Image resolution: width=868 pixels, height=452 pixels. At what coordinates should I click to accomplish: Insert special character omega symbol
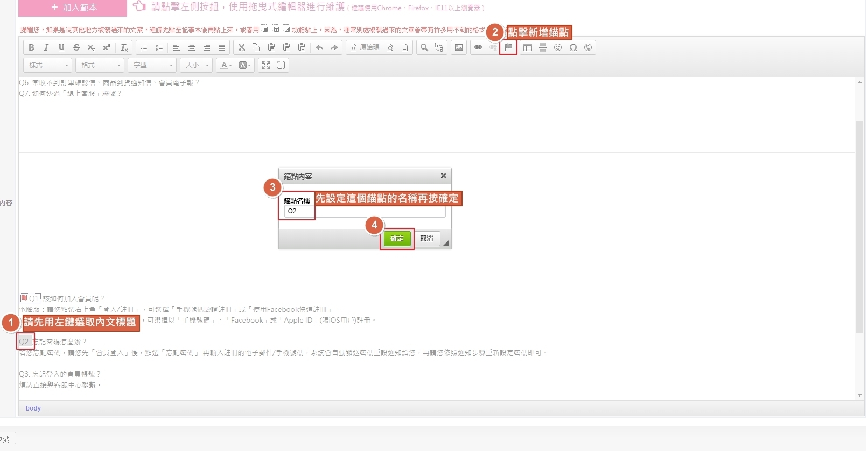(573, 47)
